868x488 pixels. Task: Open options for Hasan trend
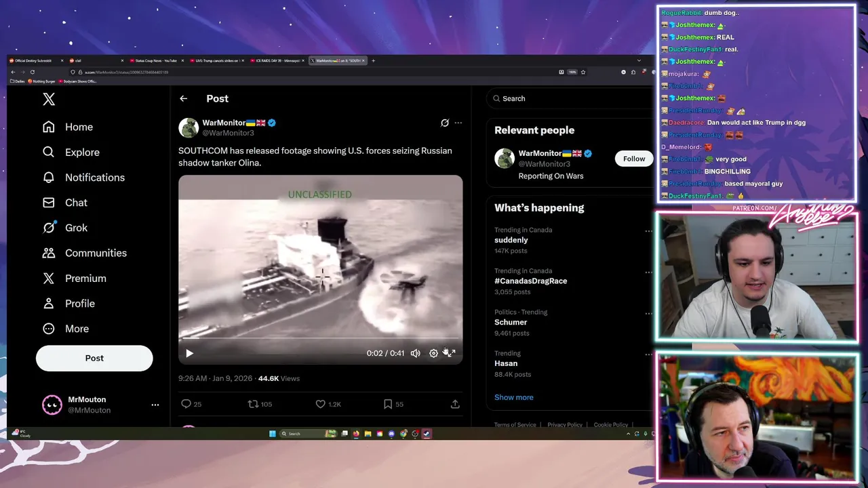pyautogui.click(x=648, y=355)
